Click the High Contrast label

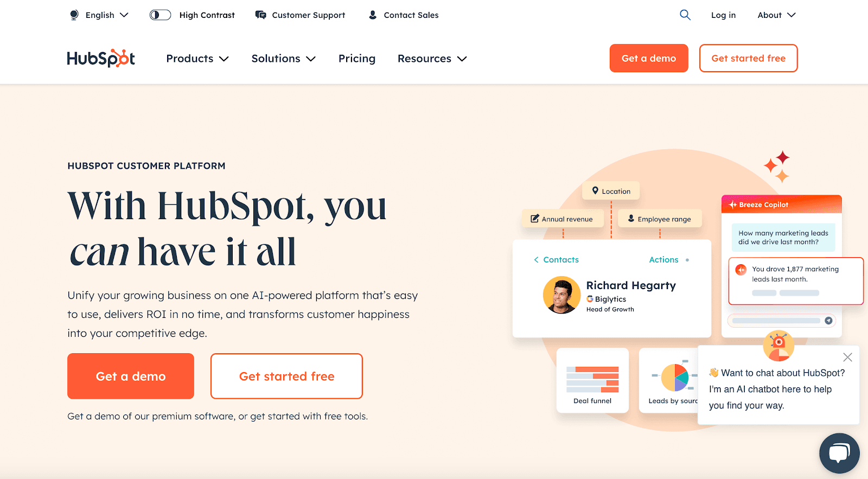click(207, 15)
